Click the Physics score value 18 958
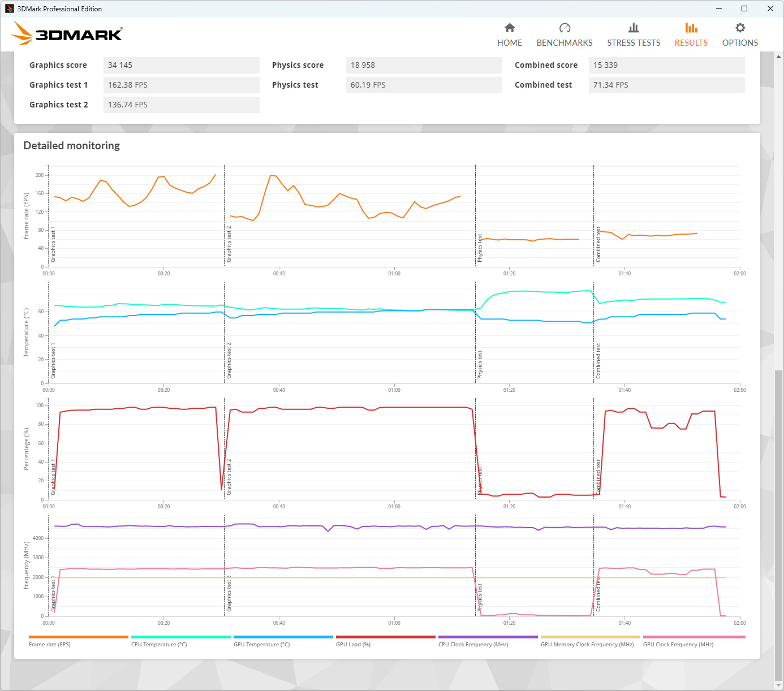The image size is (784, 691). (x=423, y=65)
